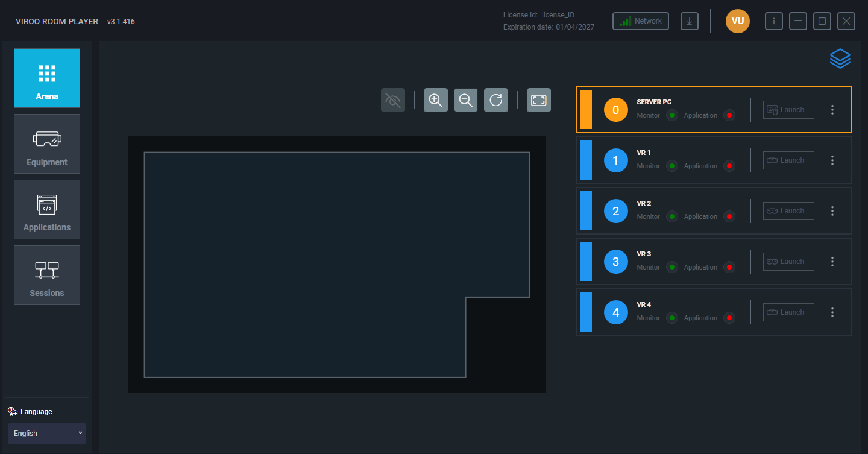Launch the application on VR 4
The height and width of the screenshot is (454, 868).
coord(788,312)
